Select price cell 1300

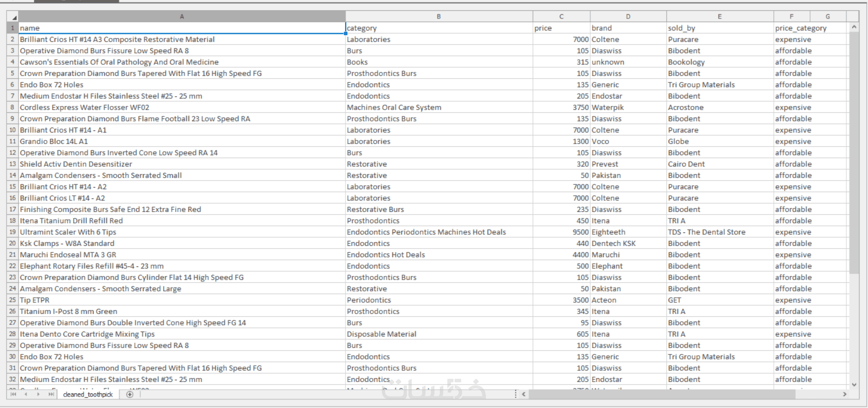[x=561, y=141]
